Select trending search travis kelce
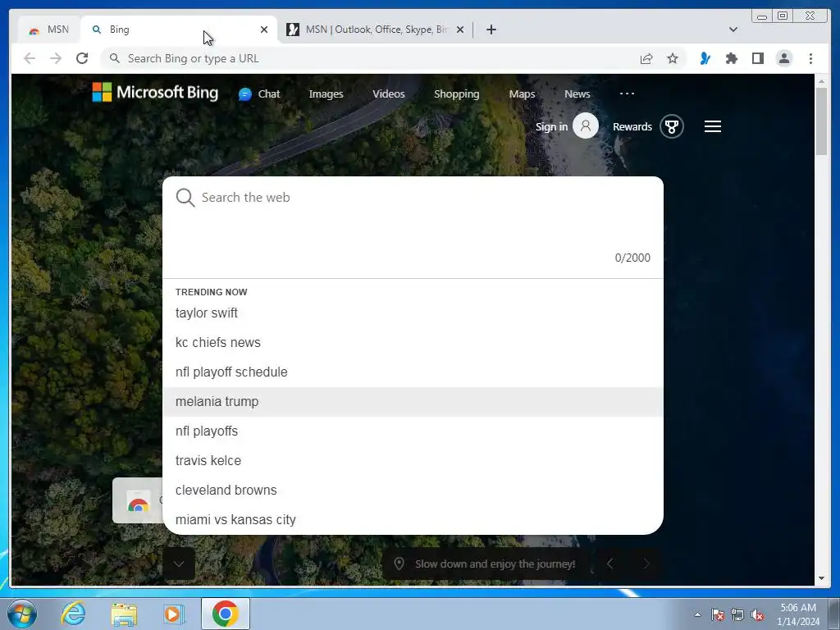This screenshot has height=630, width=840. [x=413, y=460]
